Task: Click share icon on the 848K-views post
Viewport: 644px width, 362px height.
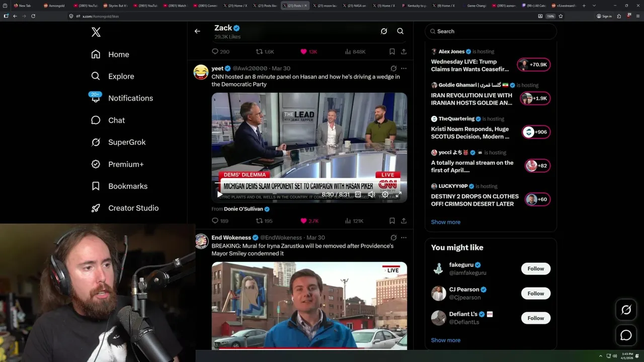Action: click(404, 51)
